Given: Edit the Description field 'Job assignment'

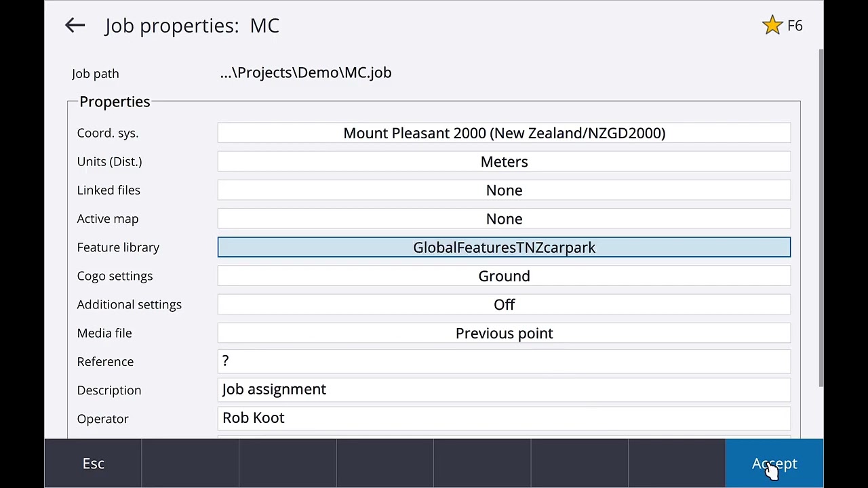Looking at the screenshot, I should point(504,390).
